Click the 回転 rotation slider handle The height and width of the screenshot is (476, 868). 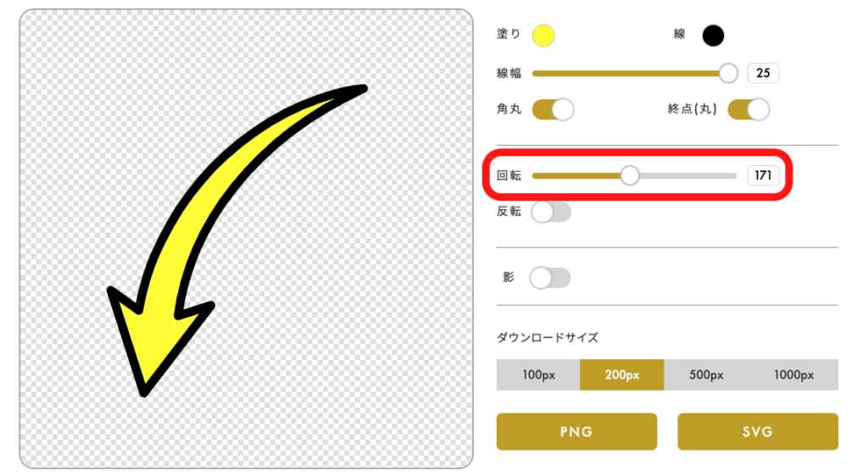pyautogui.click(x=629, y=175)
